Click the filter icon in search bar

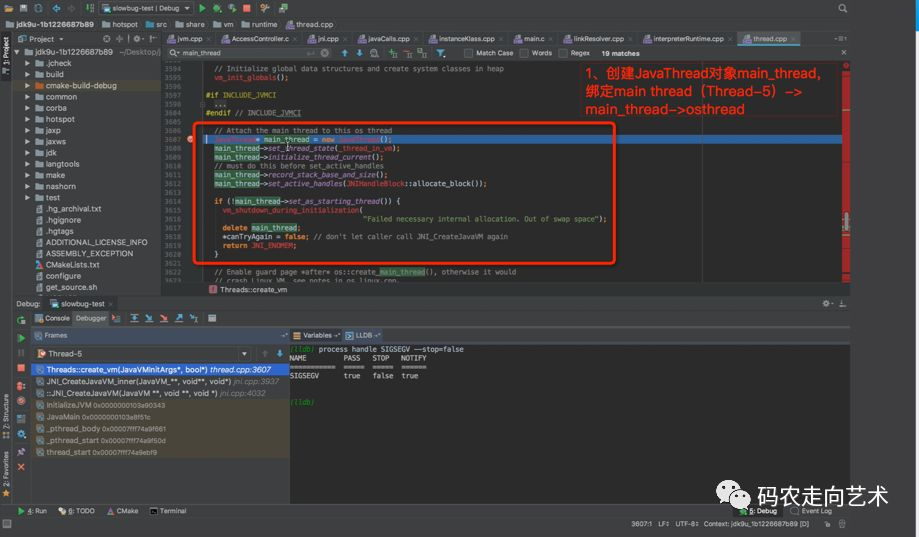[x=441, y=53]
